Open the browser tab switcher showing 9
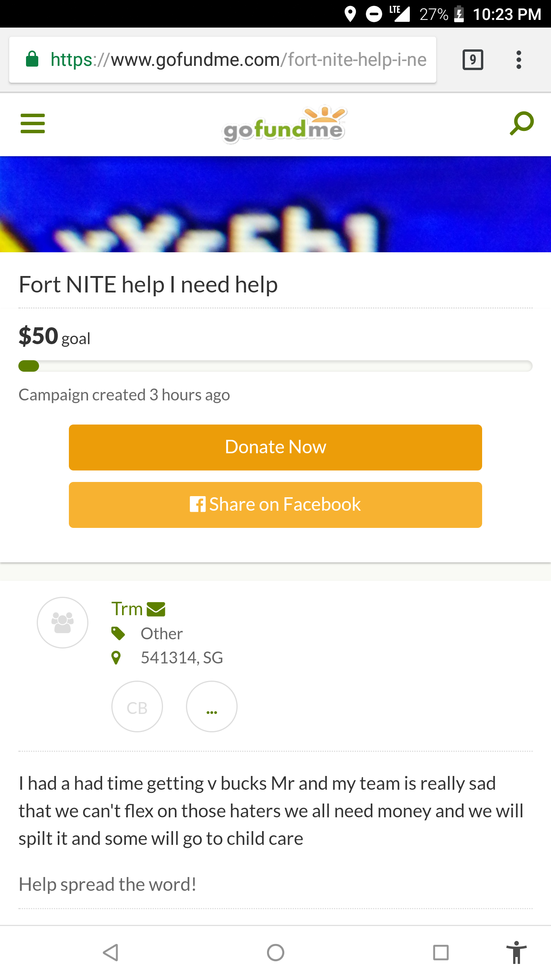 pyautogui.click(x=473, y=60)
